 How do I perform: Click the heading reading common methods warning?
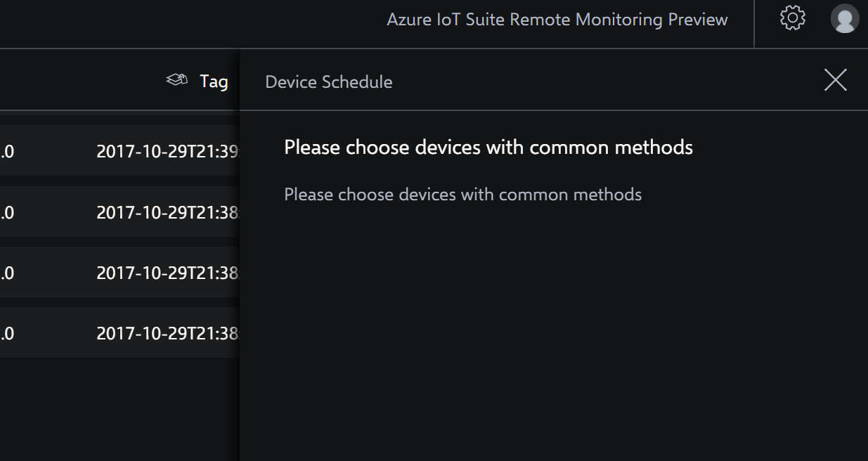(488, 148)
